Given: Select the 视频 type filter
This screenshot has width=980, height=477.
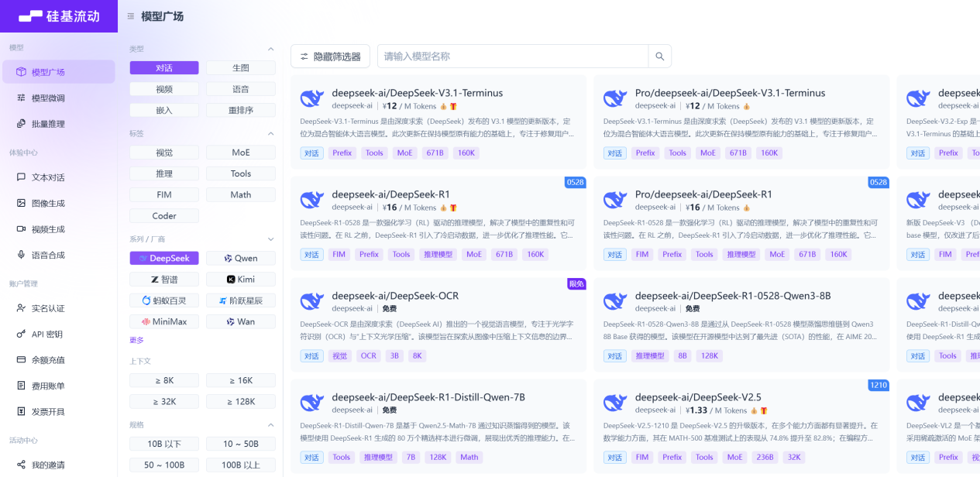Looking at the screenshot, I should 164,89.
